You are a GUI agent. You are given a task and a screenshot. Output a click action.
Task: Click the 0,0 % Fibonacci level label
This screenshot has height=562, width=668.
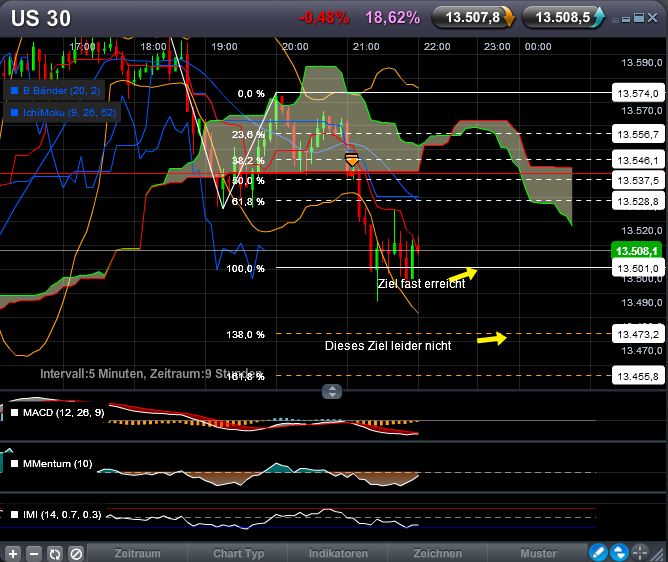coord(251,93)
